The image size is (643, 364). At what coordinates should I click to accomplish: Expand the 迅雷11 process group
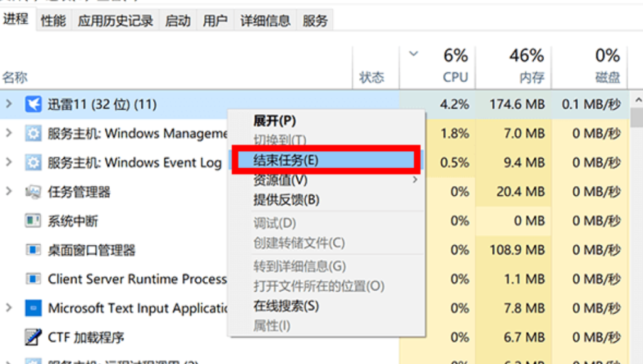click(x=9, y=104)
